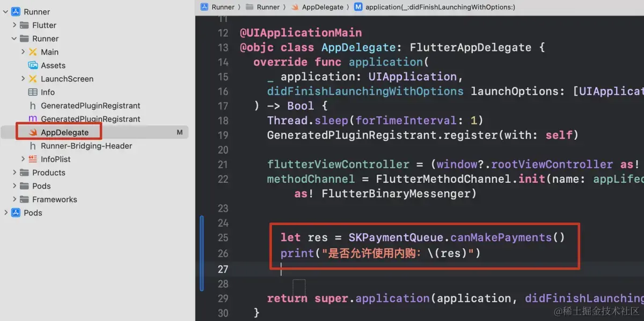Click the print statement on line 26
Image resolution: width=644 pixels, height=321 pixels.
380,253
